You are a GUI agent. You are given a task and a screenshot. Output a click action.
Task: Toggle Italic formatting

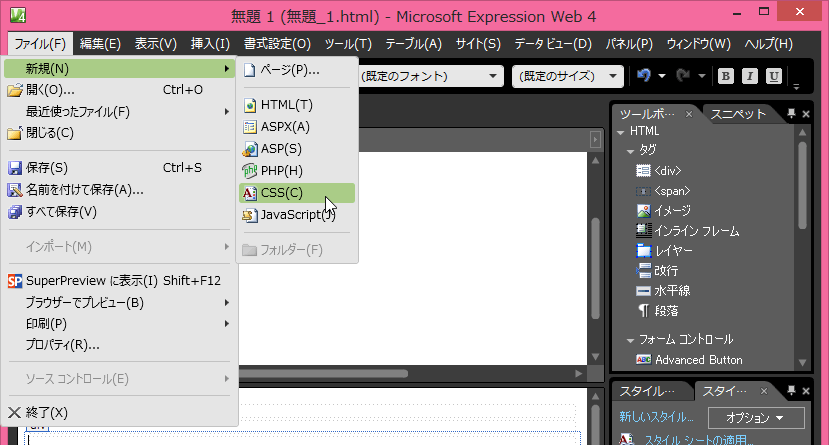749,76
